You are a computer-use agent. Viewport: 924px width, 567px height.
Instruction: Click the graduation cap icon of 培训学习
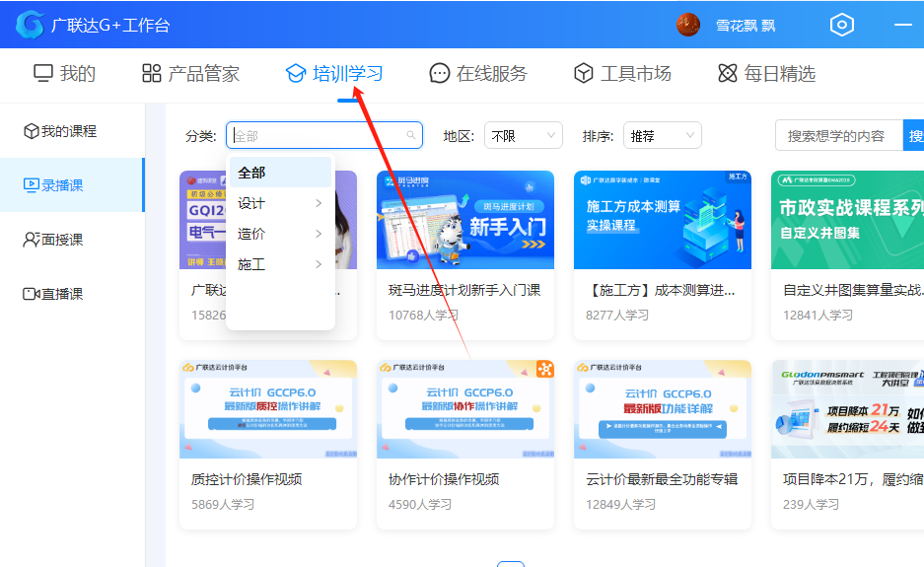[296, 74]
